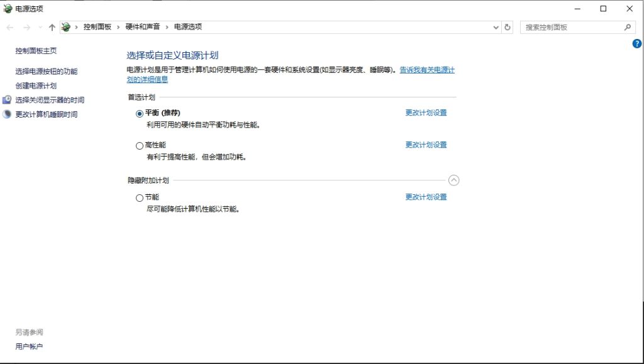Go up one level with up arrow
This screenshot has height=364, width=644.
pyautogui.click(x=52, y=28)
